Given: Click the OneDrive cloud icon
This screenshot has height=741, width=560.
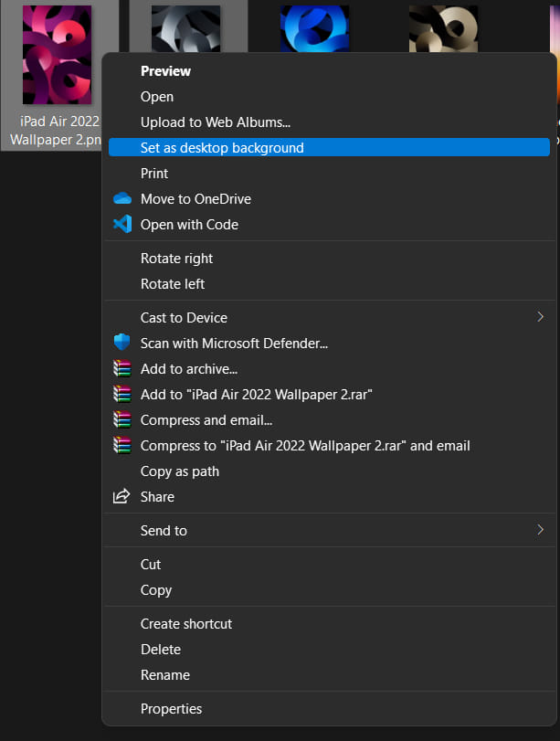Looking at the screenshot, I should tap(122, 198).
